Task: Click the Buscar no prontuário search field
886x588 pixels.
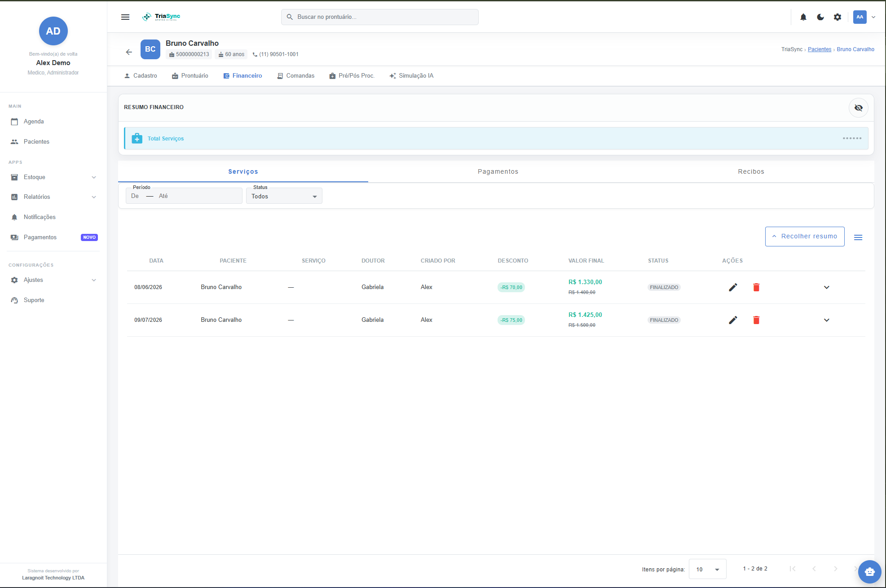Action: 380,17
